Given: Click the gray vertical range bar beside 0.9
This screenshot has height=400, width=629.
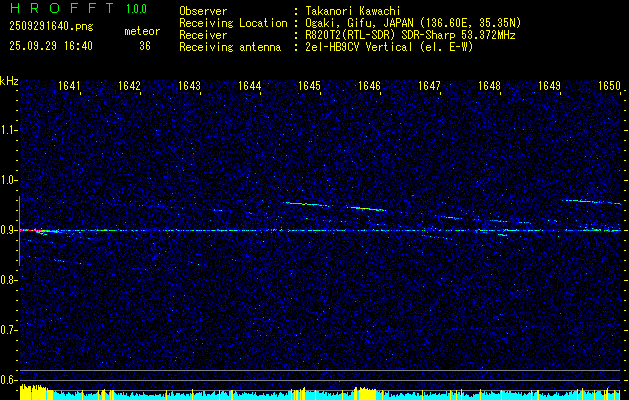Looking at the screenshot, I should tap(19, 231).
